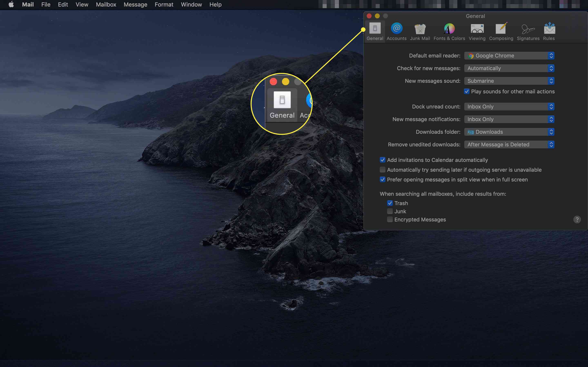Click the Help button in preferences
This screenshot has height=367, width=588.
(x=577, y=219)
